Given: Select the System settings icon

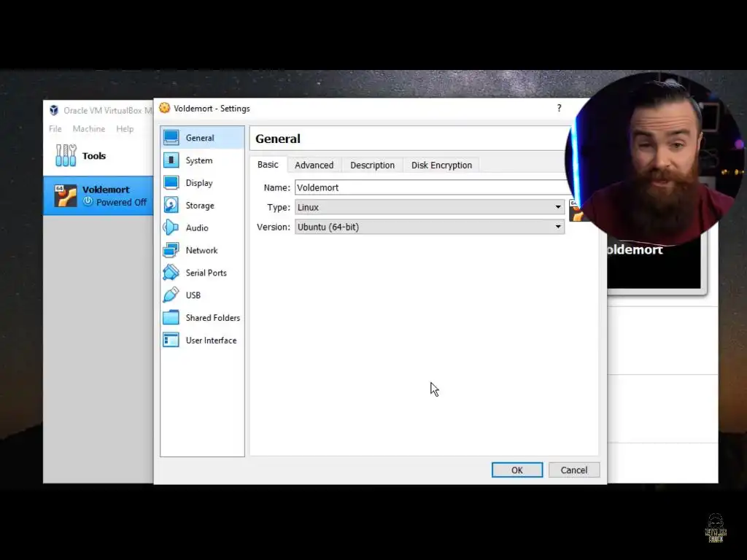Looking at the screenshot, I should pos(171,160).
